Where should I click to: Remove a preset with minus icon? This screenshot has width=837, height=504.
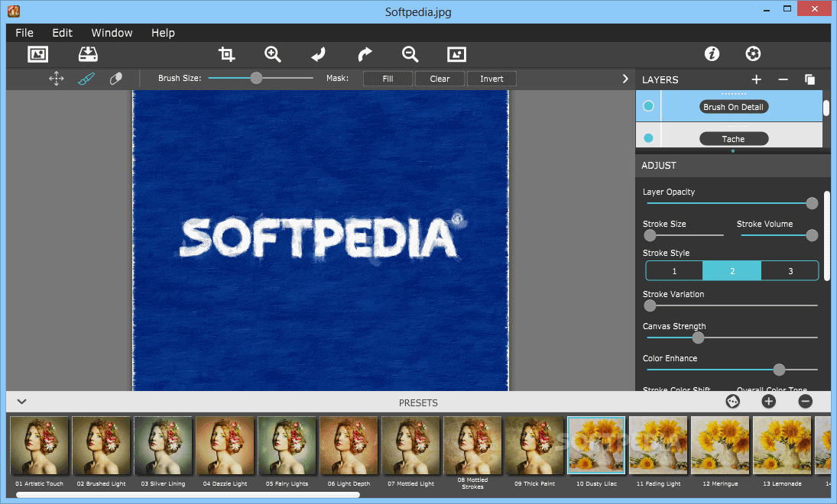pyautogui.click(x=805, y=401)
